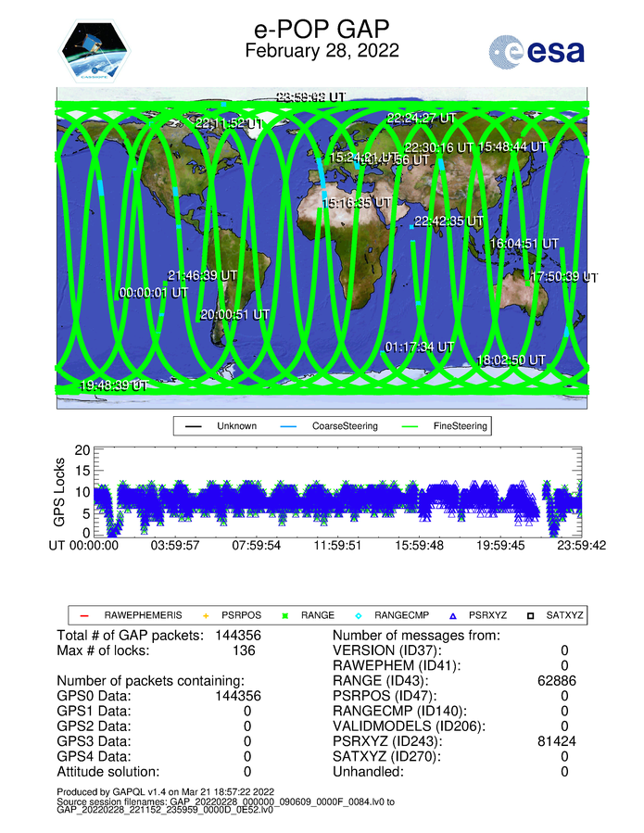Click the Total # of GAP packets value
644x833 pixels.
coord(234,636)
